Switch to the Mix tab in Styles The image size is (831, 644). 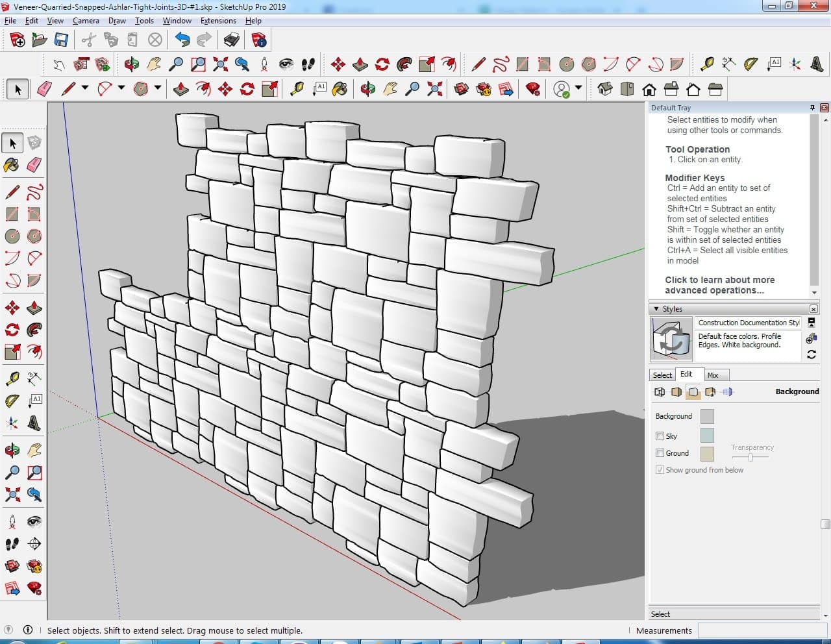click(x=713, y=375)
